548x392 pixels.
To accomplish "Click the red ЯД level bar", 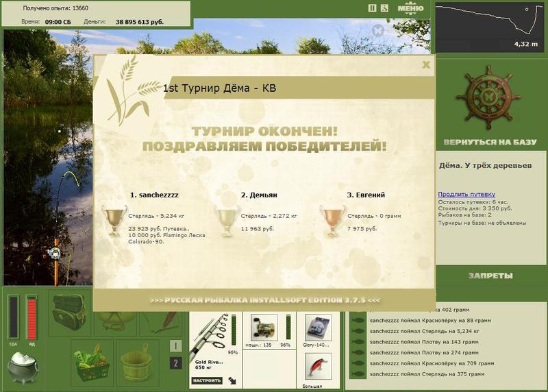I will [x=32, y=317].
